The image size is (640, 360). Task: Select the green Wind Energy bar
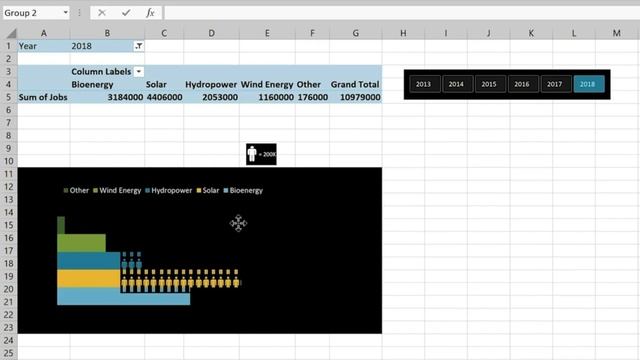pos(81,243)
